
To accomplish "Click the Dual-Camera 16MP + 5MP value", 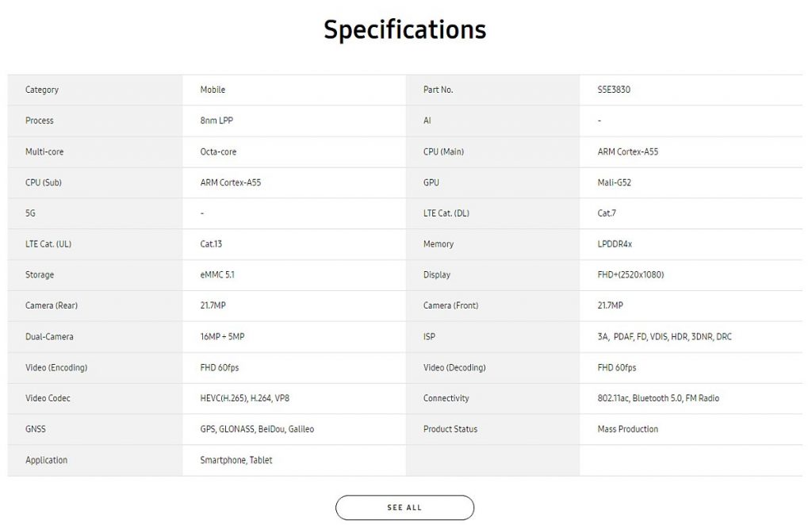I will pos(222,336).
